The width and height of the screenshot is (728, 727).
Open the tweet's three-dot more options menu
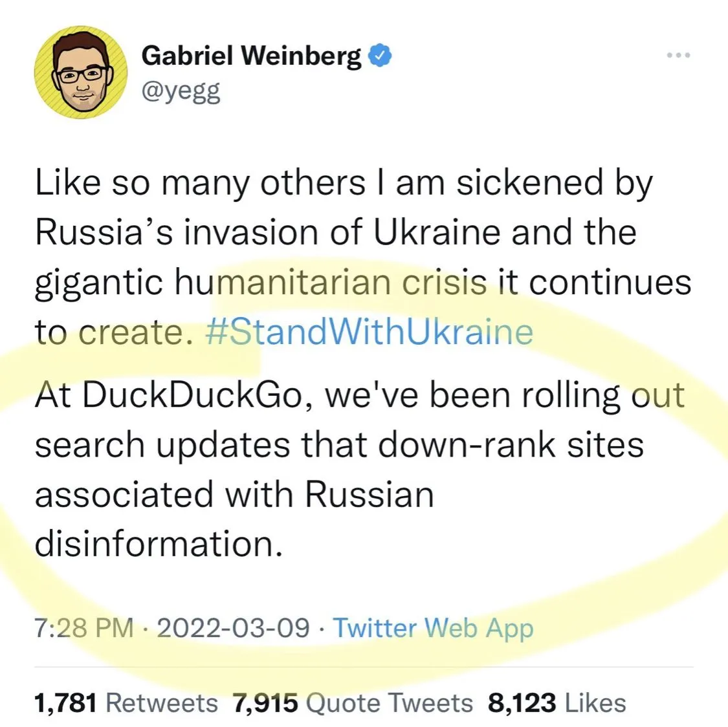point(678,56)
